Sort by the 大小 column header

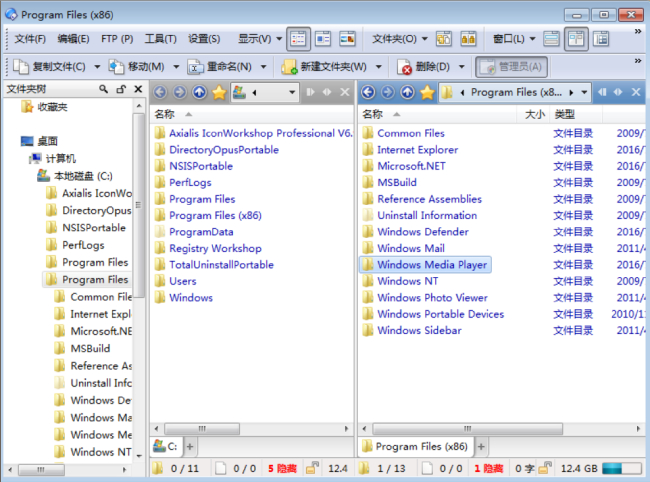535,114
